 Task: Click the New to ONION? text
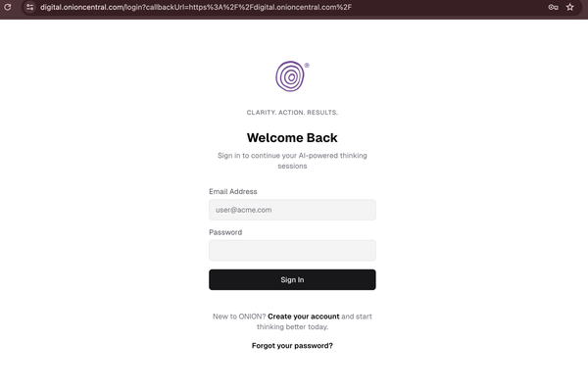click(239, 317)
